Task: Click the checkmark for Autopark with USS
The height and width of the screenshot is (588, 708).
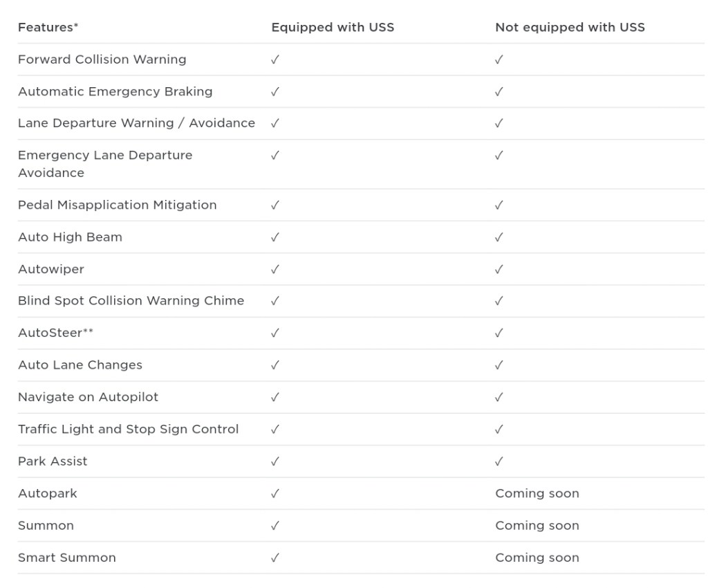Action: (x=275, y=493)
